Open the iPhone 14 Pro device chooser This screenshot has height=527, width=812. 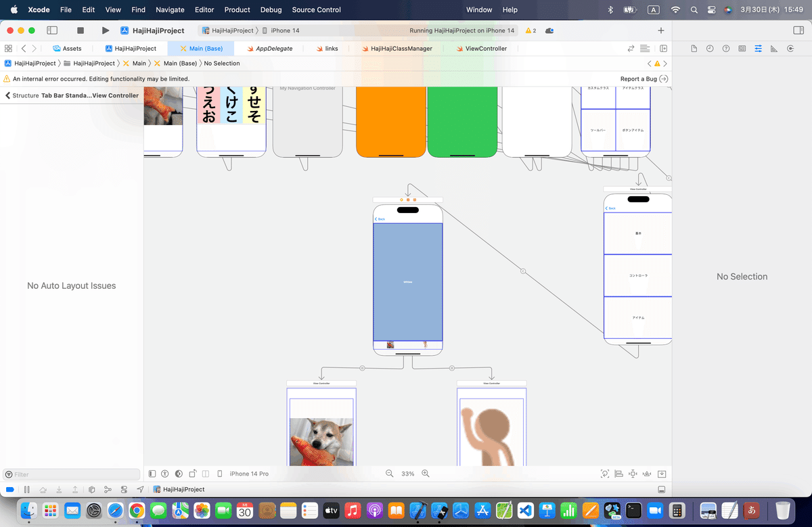point(249,474)
